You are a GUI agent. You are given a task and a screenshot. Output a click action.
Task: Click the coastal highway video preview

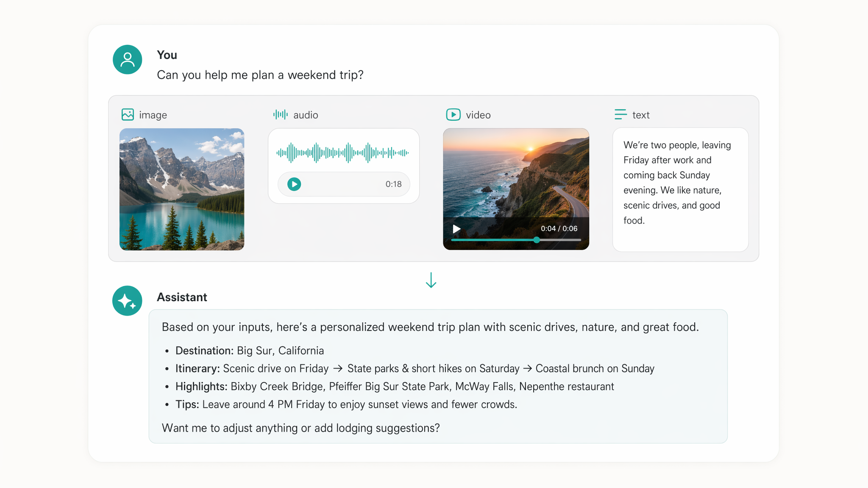coord(516,189)
